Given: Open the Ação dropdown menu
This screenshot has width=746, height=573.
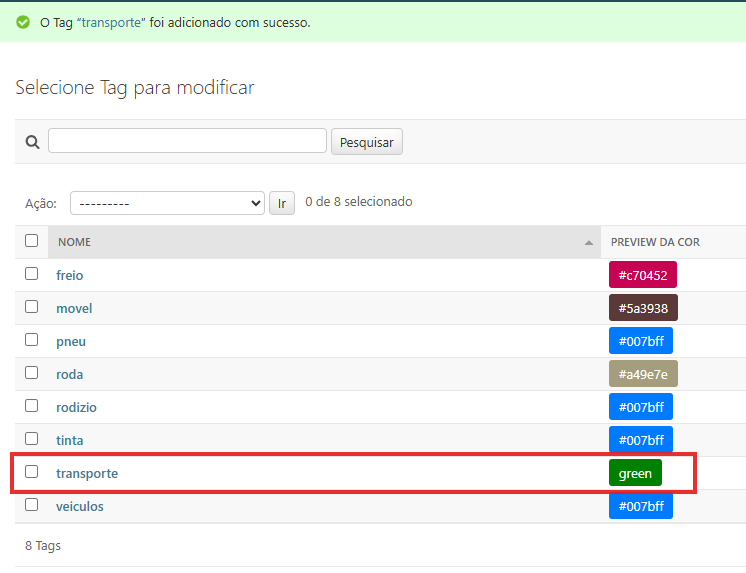Looking at the screenshot, I should coord(167,203).
